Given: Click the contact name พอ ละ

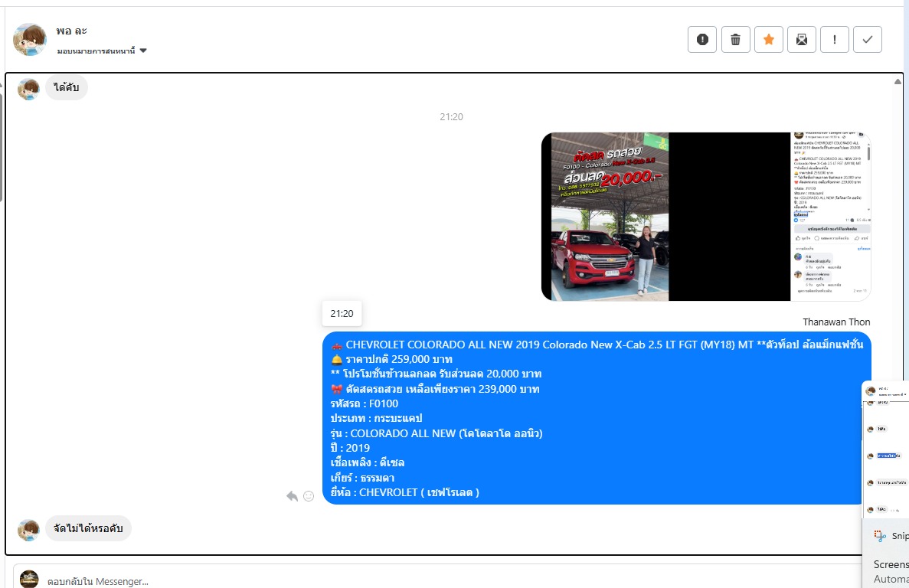Looking at the screenshot, I should click(71, 31).
